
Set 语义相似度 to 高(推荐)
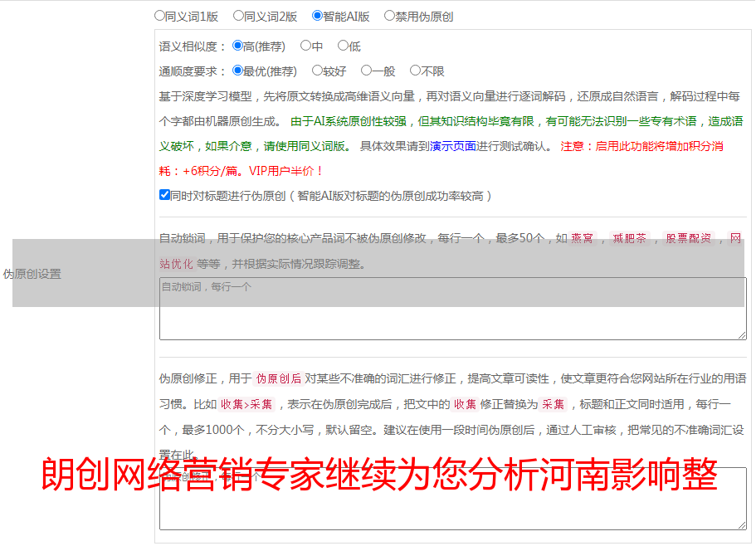[237, 46]
